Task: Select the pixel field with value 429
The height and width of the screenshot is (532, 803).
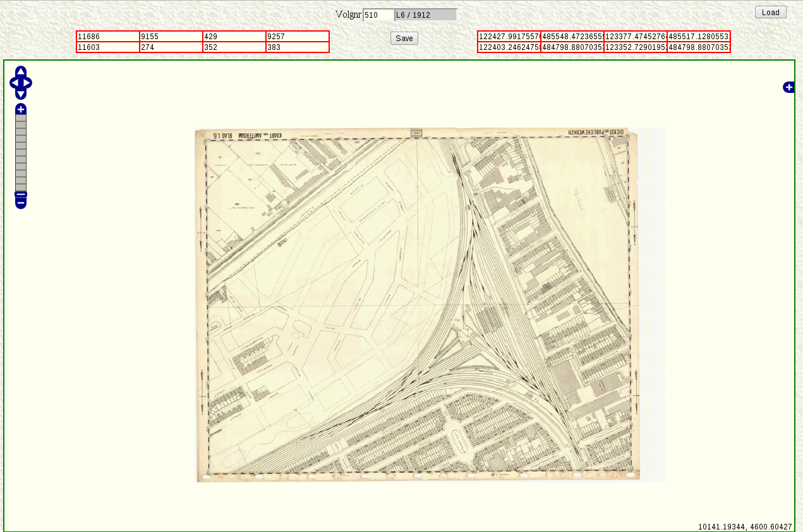Action: coord(234,36)
